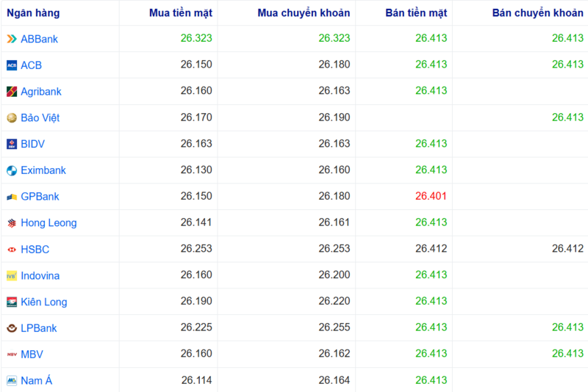Click the Agribank logo icon
Viewport: 588px width, 392px height.
[12, 92]
